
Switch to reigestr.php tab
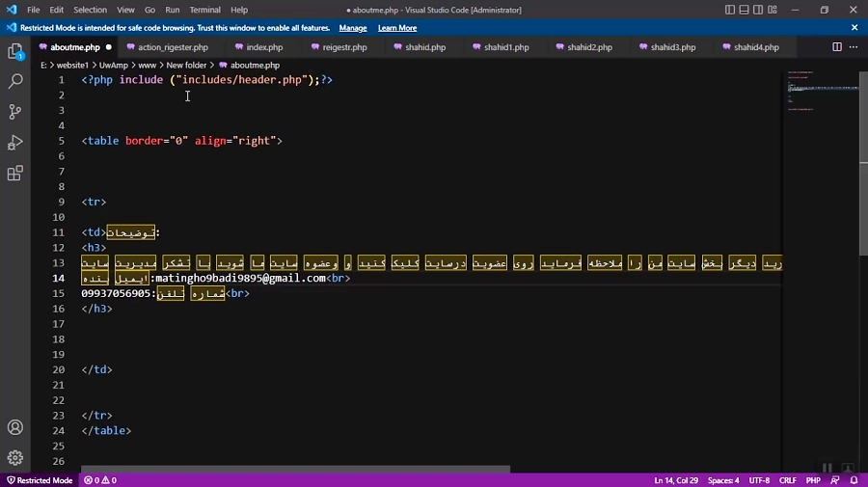tap(344, 47)
